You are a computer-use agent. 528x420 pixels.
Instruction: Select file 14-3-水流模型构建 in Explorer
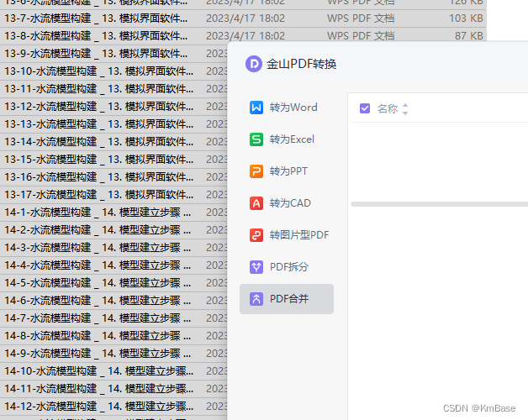click(98, 248)
